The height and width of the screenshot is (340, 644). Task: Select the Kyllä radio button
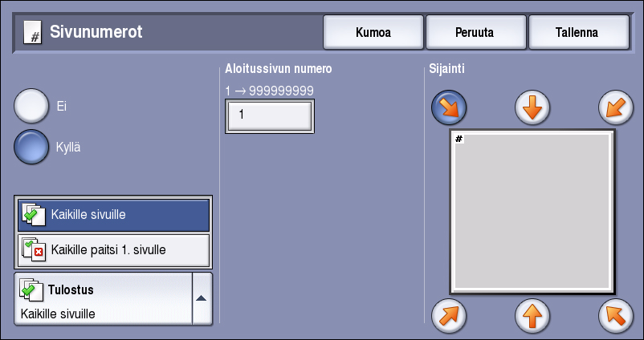pyautogui.click(x=32, y=147)
